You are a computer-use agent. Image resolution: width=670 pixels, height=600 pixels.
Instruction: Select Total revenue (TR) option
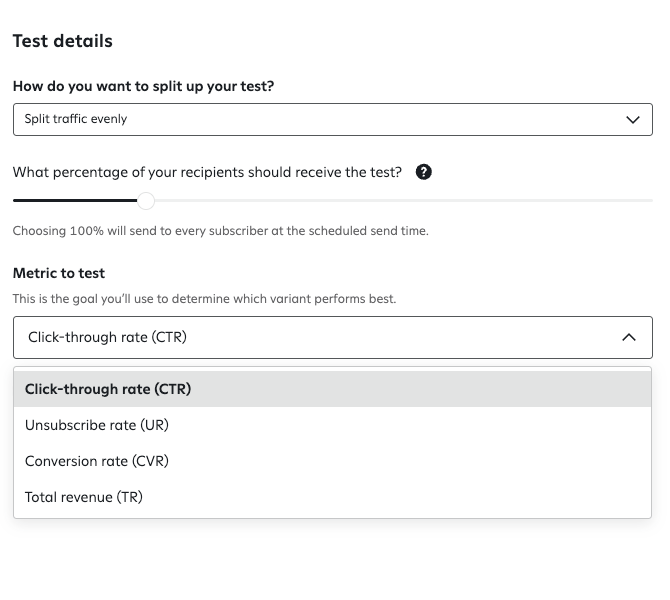pyautogui.click(x=84, y=497)
